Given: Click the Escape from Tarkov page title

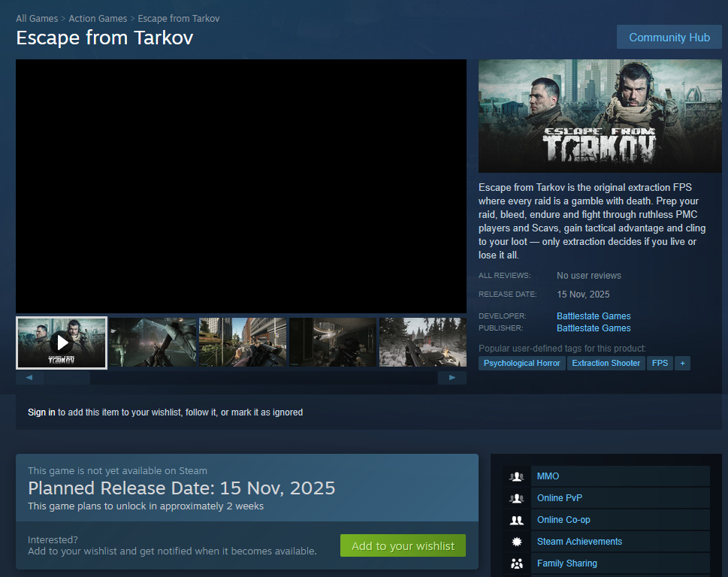Looking at the screenshot, I should (x=104, y=38).
